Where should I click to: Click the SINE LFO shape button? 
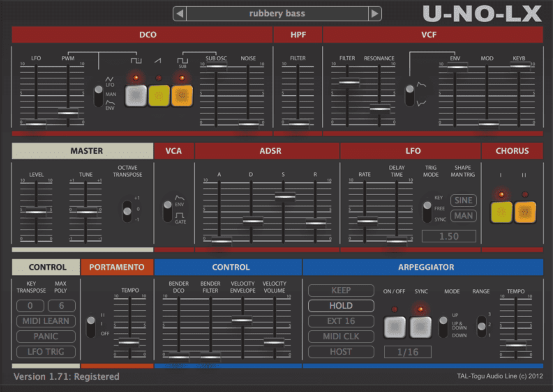[463, 201]
